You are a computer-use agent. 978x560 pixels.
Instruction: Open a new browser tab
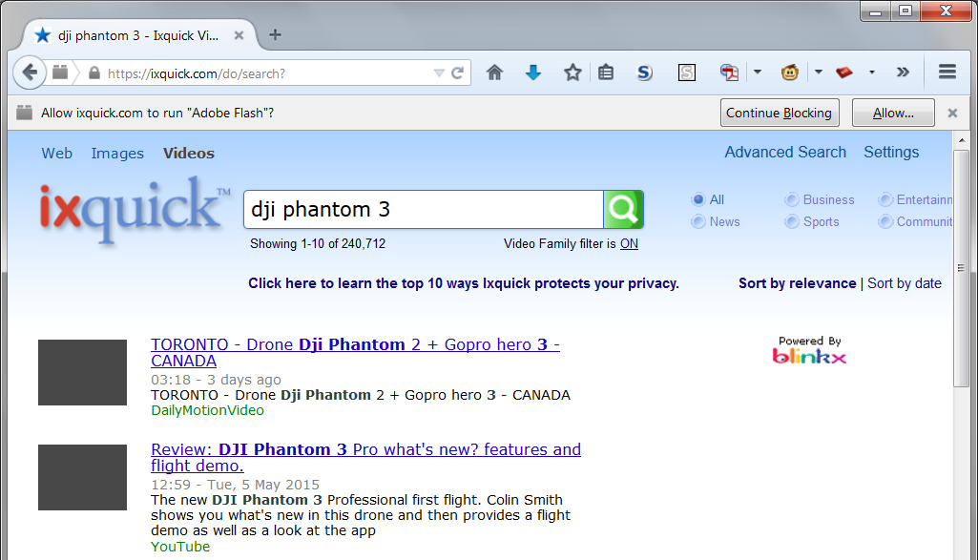tap(275, 35)
